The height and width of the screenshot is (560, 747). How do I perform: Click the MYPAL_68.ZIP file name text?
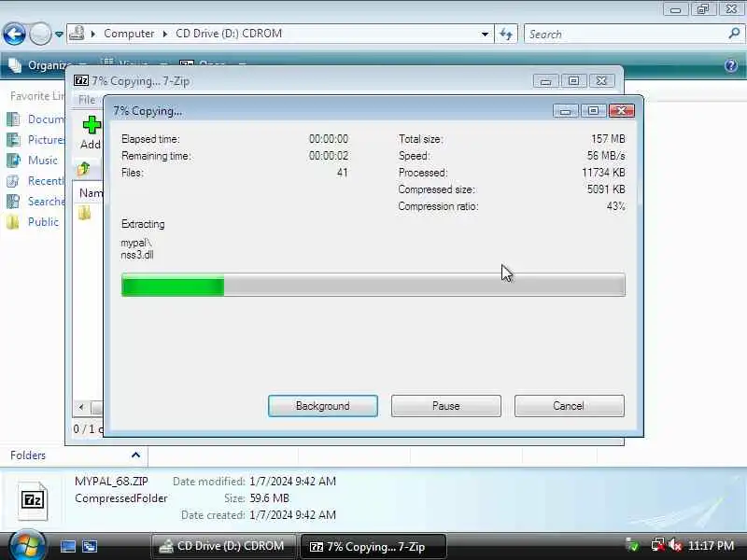point(111,481)
